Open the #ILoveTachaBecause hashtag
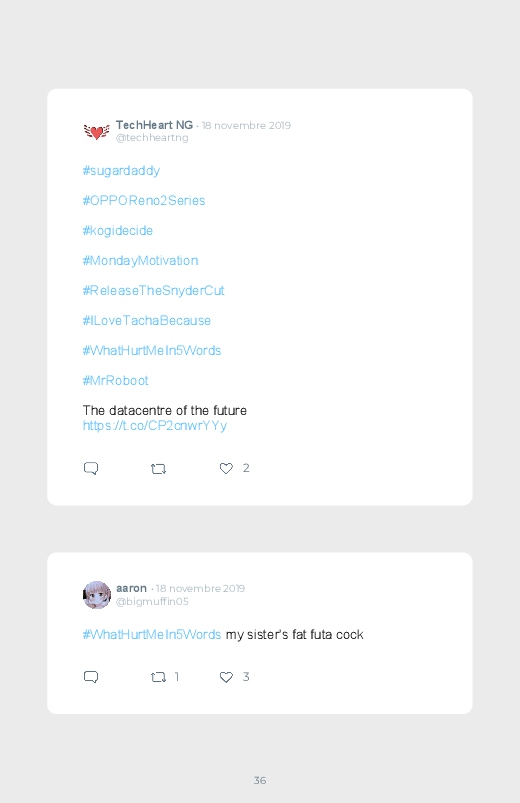 point(147,321)
